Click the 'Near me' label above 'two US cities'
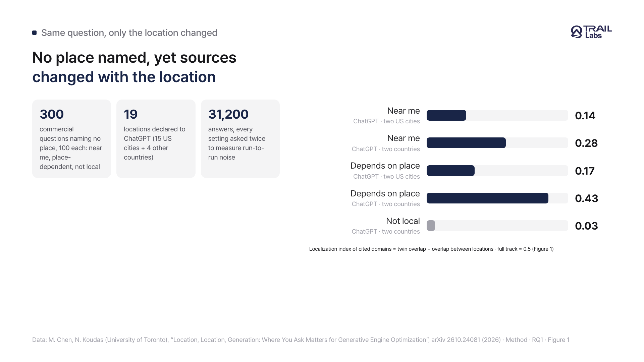 pos(404,111)
